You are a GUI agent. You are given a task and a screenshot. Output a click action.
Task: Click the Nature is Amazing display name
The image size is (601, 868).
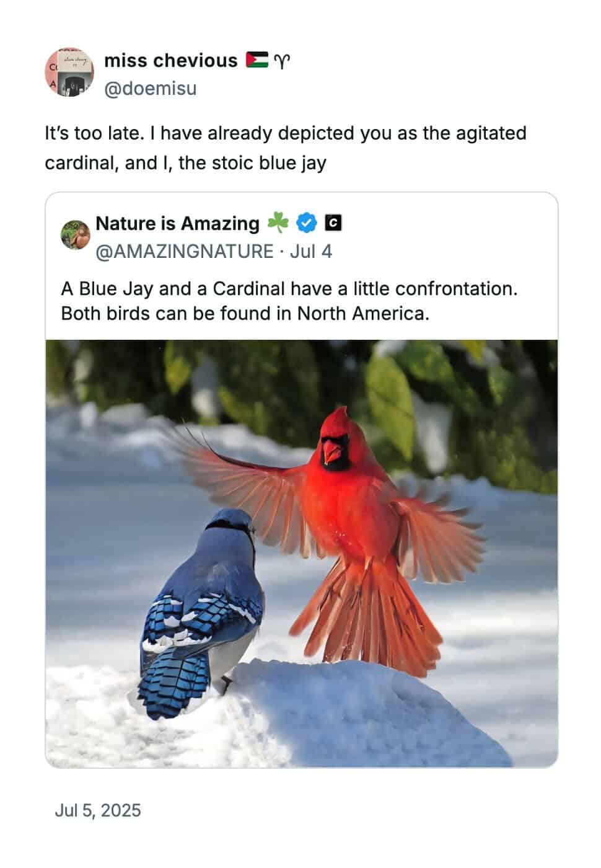(x=177, y=223)
